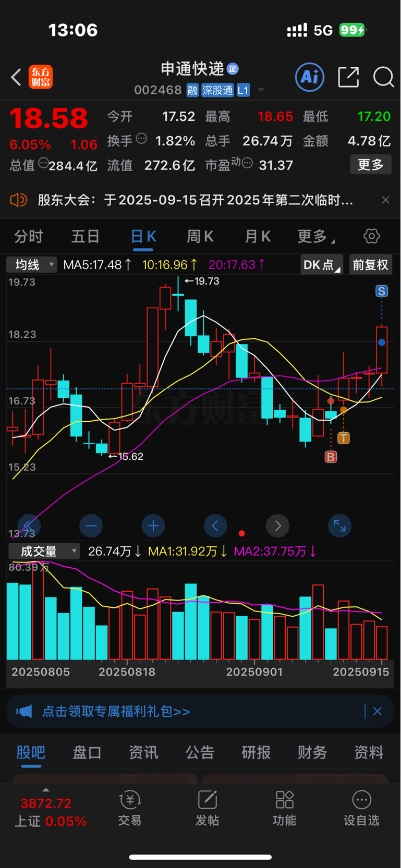
Task: Expand chart to fullscreen icon
Action: (340, 526)
